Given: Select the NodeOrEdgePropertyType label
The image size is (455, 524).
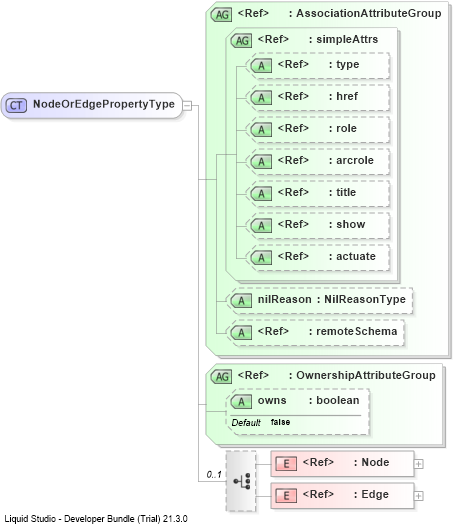Looking at the screenshot, I should [x=104, y=104].
